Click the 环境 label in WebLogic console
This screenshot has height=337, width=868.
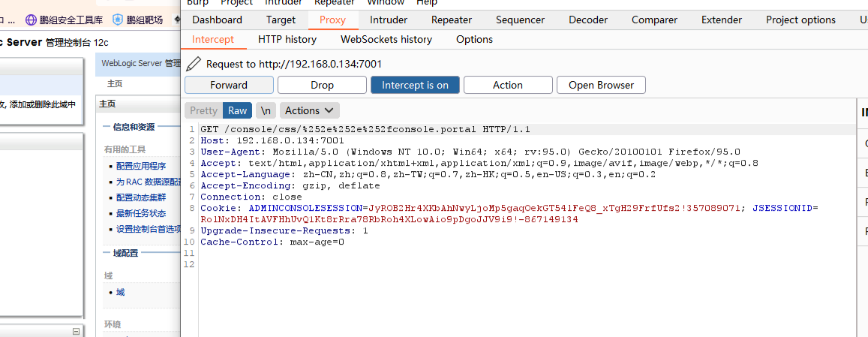(x=113, y=324)
